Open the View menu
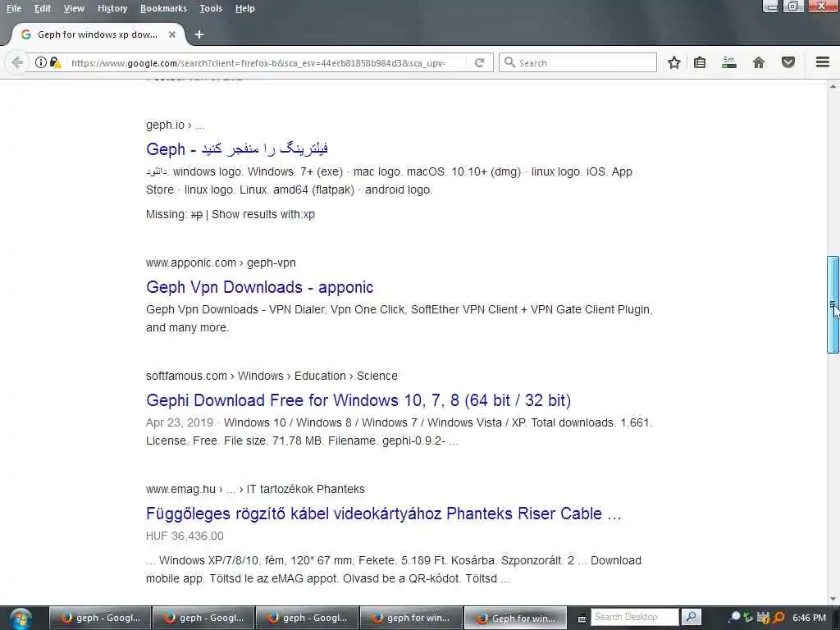Viewport: 840px width, 630px height. tap(74, 8)
